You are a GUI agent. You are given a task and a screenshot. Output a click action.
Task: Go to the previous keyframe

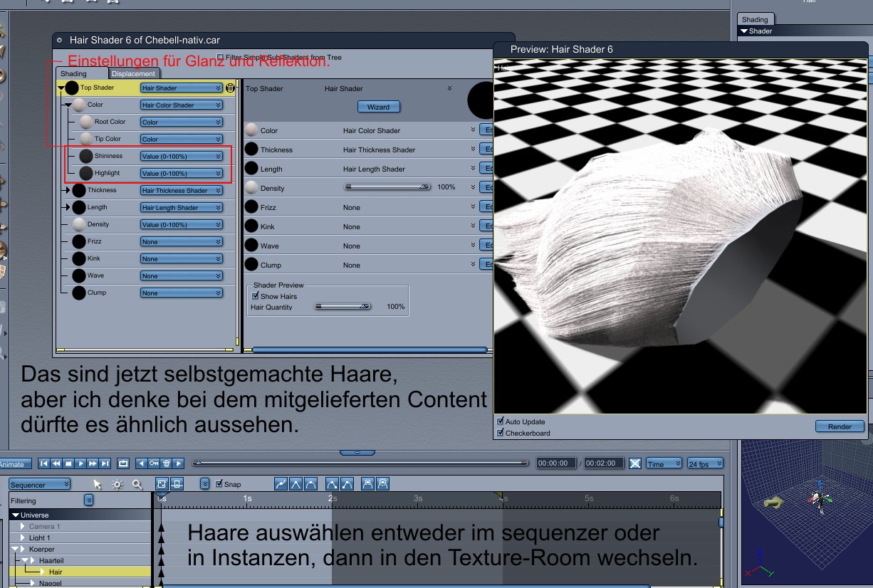pos(141,463)
